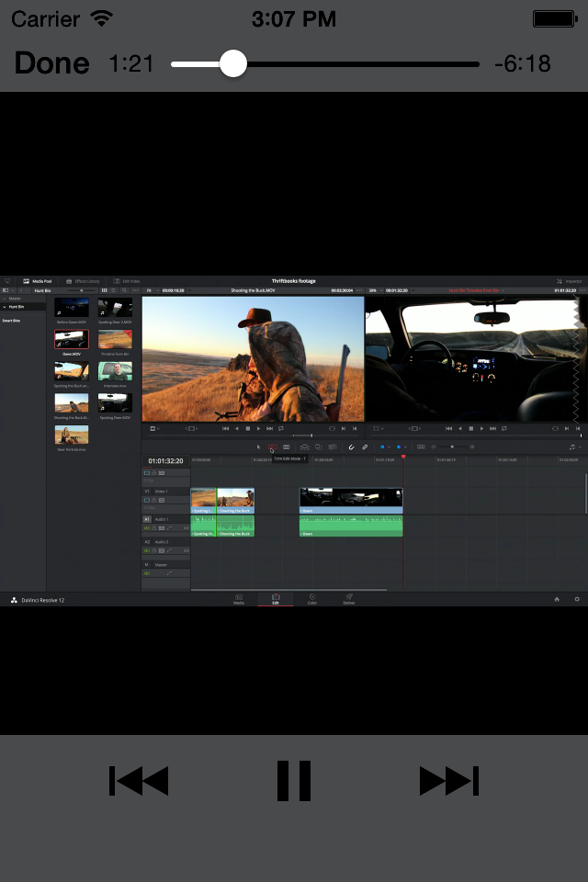Click the A1 track destination selector

pos(147,519)
